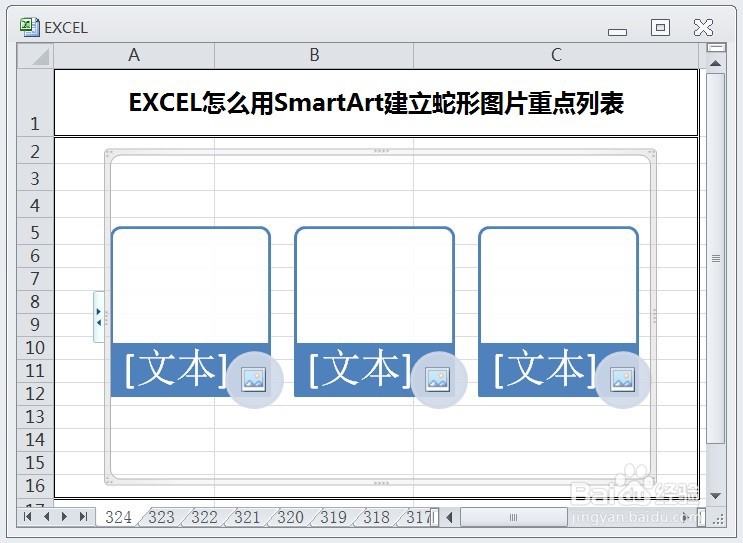Viewport: 743px width, 543px height.
Task: Click the Select All corner box
Action: point(36,56)
